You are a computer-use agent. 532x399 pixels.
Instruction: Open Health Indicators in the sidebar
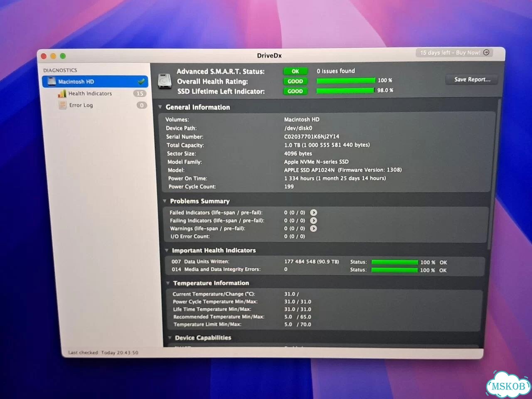[x=90, y=94]
